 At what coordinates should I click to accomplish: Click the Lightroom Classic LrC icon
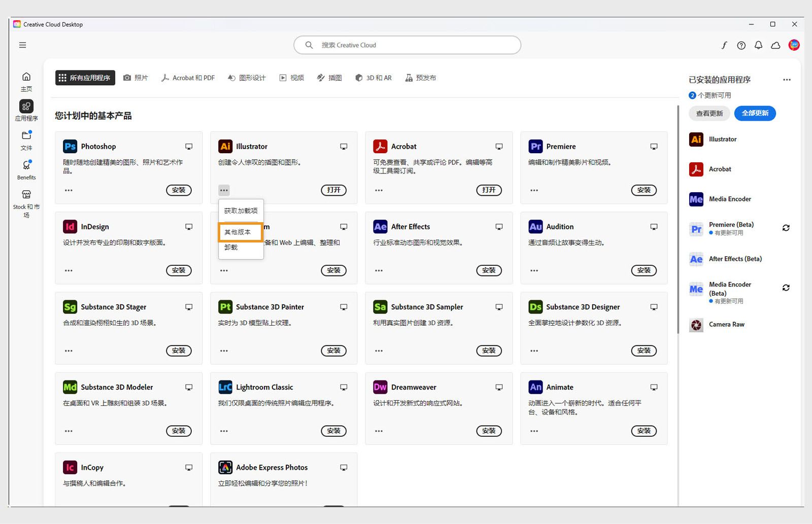[x=225, y=387]
